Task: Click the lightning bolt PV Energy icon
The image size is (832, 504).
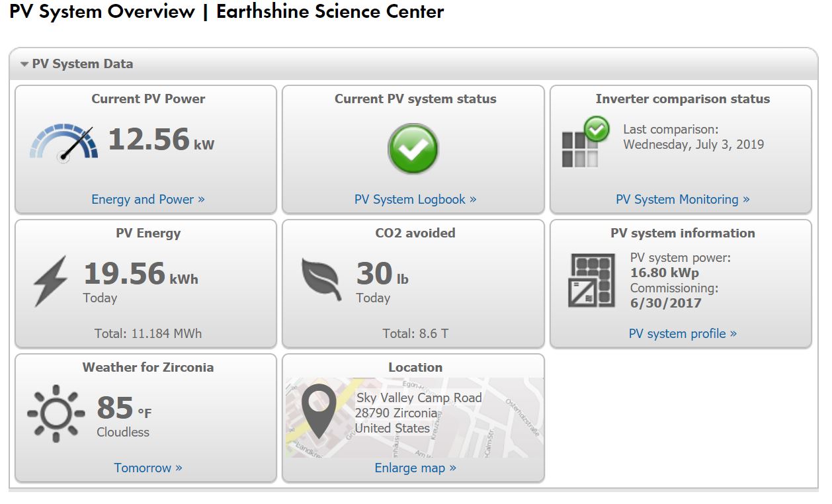Action: pos(51,281)
